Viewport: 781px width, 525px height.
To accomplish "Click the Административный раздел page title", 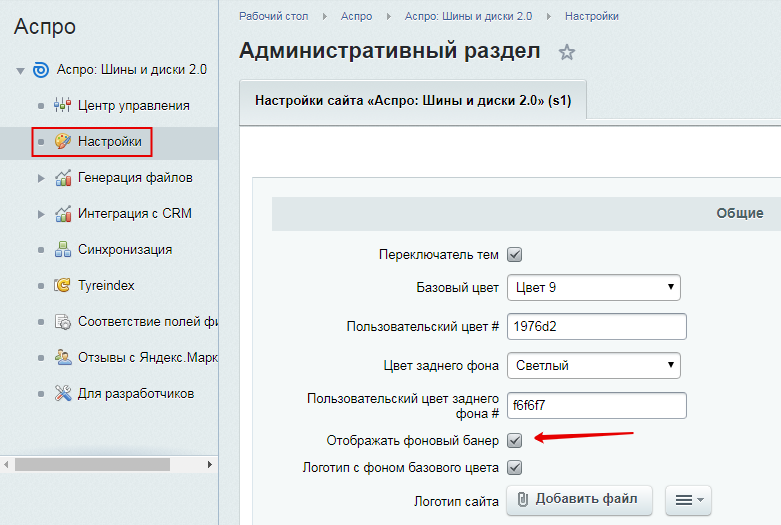I will pyautogui.click(x=390, y=51).
